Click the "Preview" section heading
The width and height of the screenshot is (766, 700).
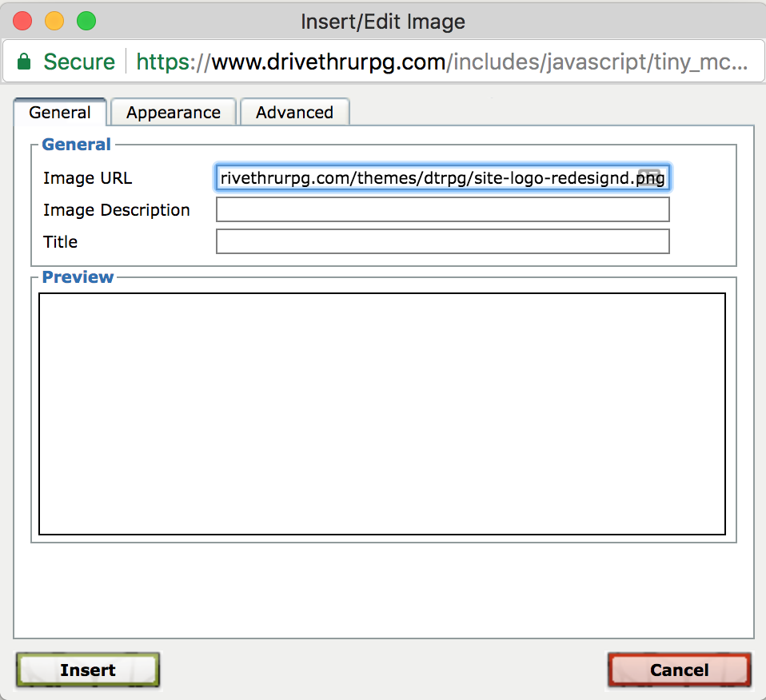point(78,277)
